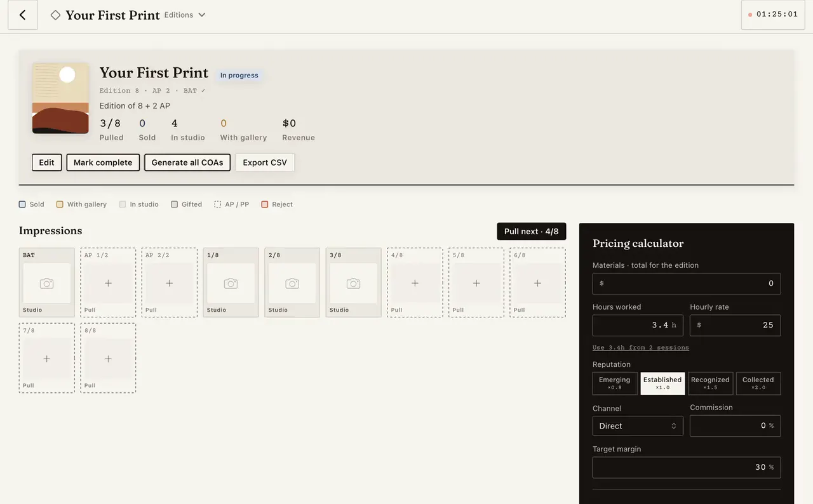
Task: Click Use 3.4h from 2 sessions link
Action: (640, 347)
